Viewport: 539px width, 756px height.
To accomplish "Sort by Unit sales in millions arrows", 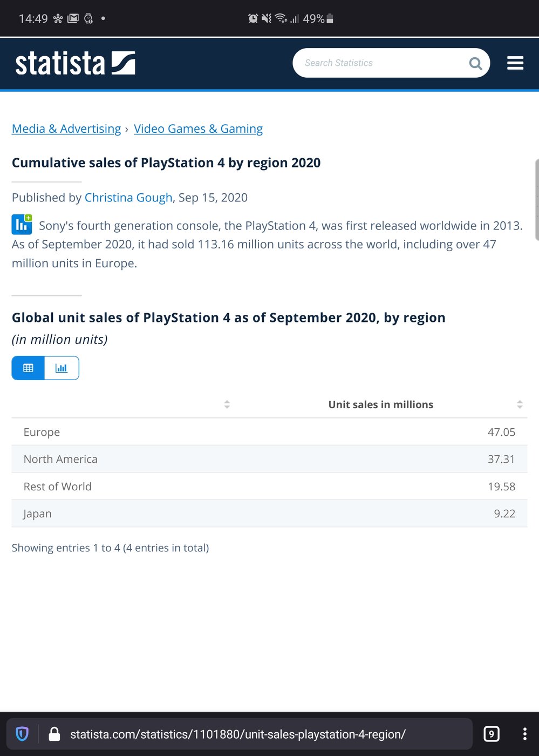I will tap(520, 404).
